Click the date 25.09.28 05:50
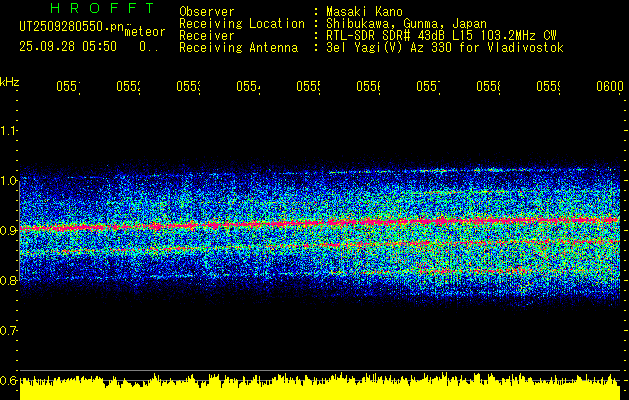Screen dimensions: 629x400 pos(68,47)
